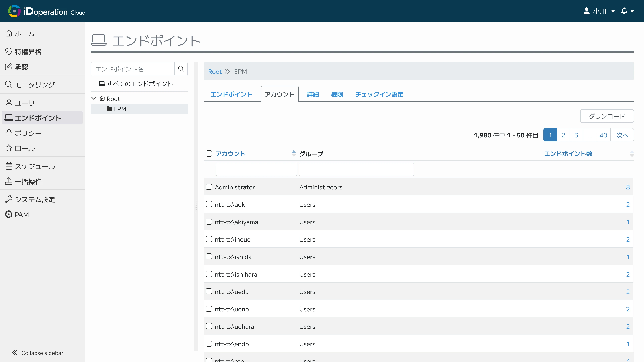
Task: Check the Administrator account row
Action: pyautogui.click(x=209, y=187)
